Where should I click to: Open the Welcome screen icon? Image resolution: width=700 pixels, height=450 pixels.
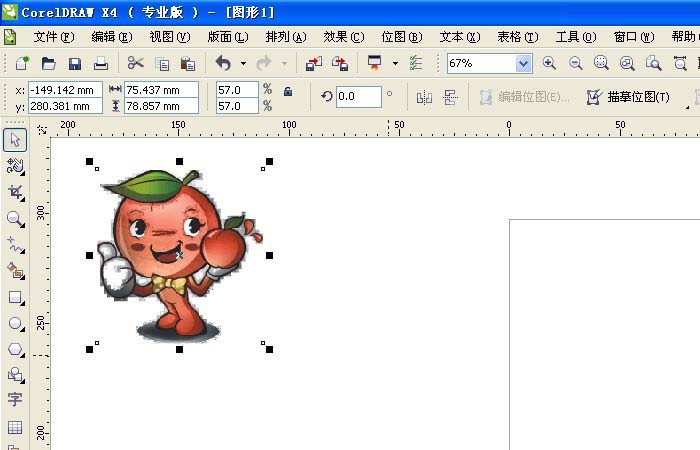point(416,63)
